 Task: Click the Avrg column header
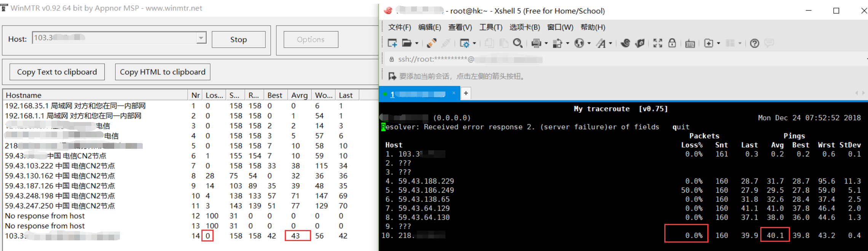(x=300, y=95)
